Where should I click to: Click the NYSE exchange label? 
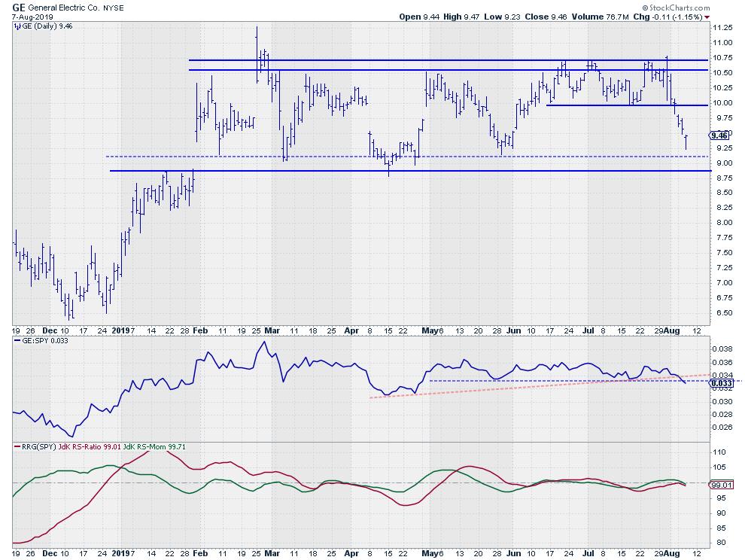114,8
